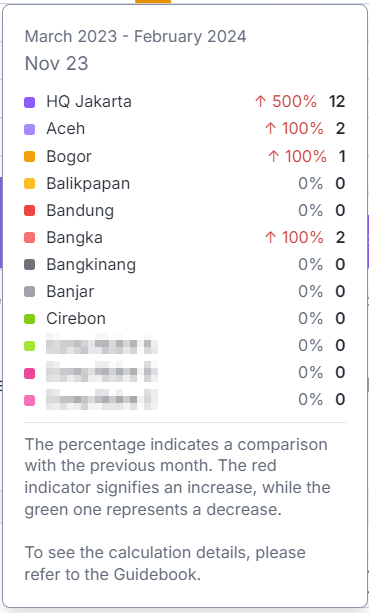Click the increase arrow in the Bogor row
The image size is (369, 613).
[274, 156]
